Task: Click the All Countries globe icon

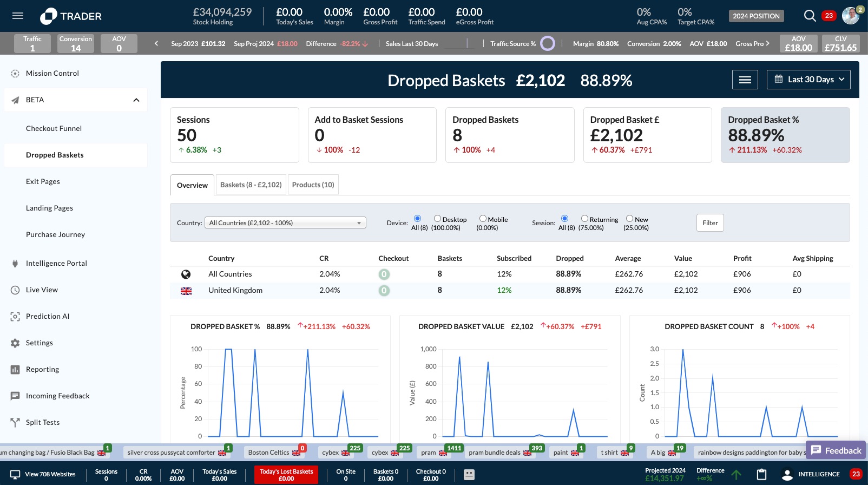Action: pyautogui.click(x=186, y=274)
